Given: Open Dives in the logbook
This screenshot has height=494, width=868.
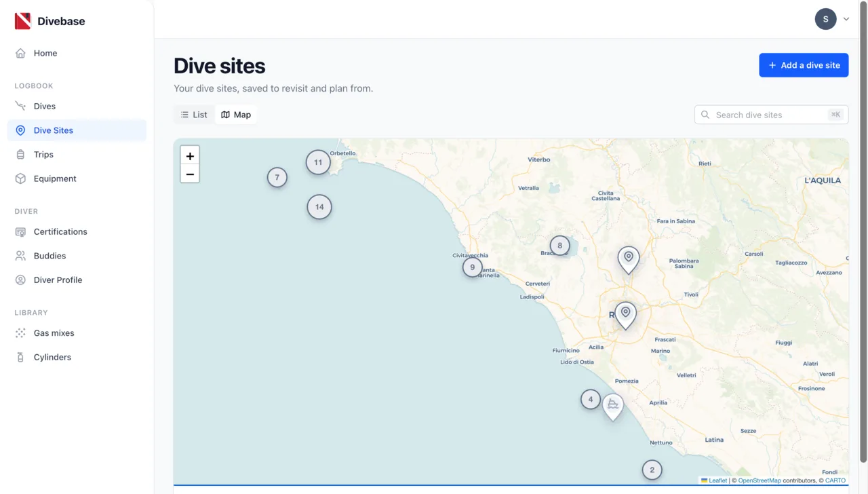Looking at the screenshot, I should point(77,106).
